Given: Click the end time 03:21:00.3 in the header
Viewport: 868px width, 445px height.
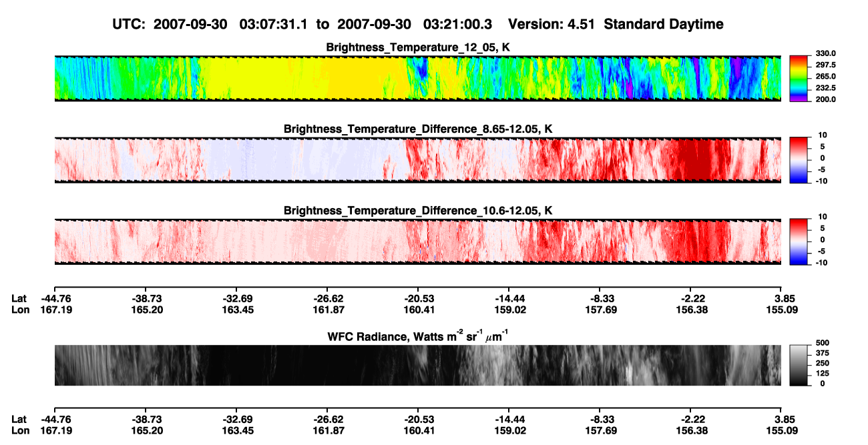Looking at the screenshot, I should pos(458,25).
